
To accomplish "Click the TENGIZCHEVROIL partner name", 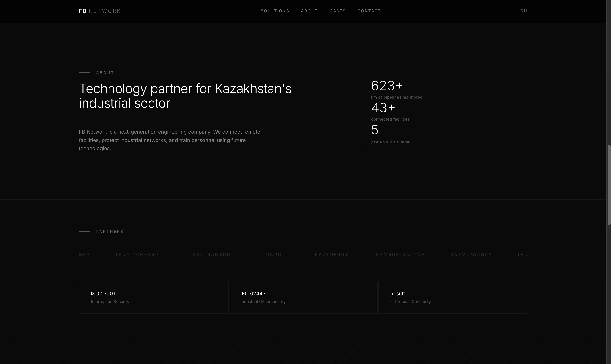I will [x=140, y=255].
